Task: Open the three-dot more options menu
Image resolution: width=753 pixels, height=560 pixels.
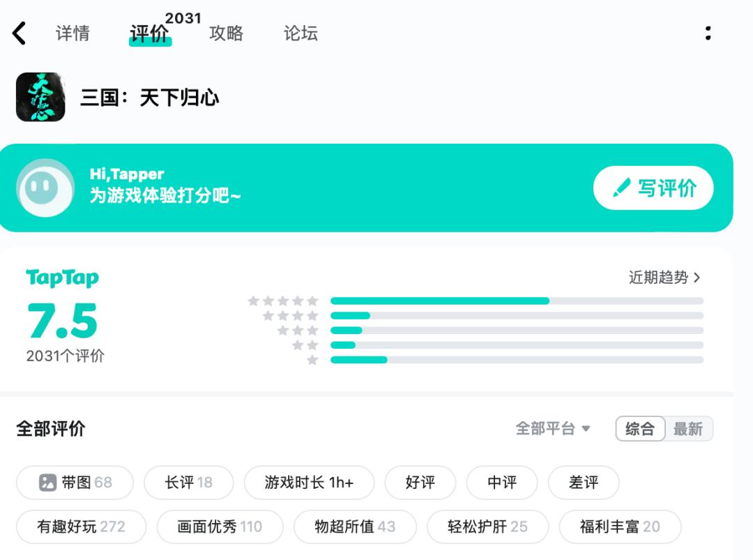Action: (708, 33)
